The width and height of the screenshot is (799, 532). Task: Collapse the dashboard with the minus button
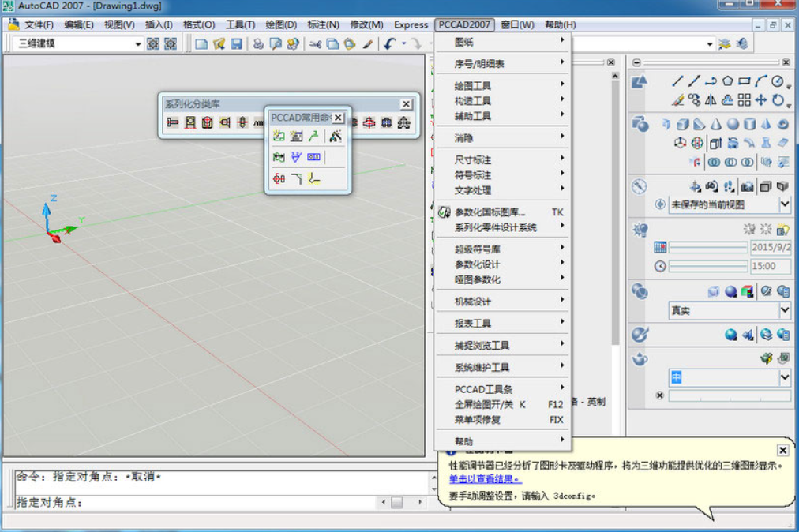[x=636, y=62]
